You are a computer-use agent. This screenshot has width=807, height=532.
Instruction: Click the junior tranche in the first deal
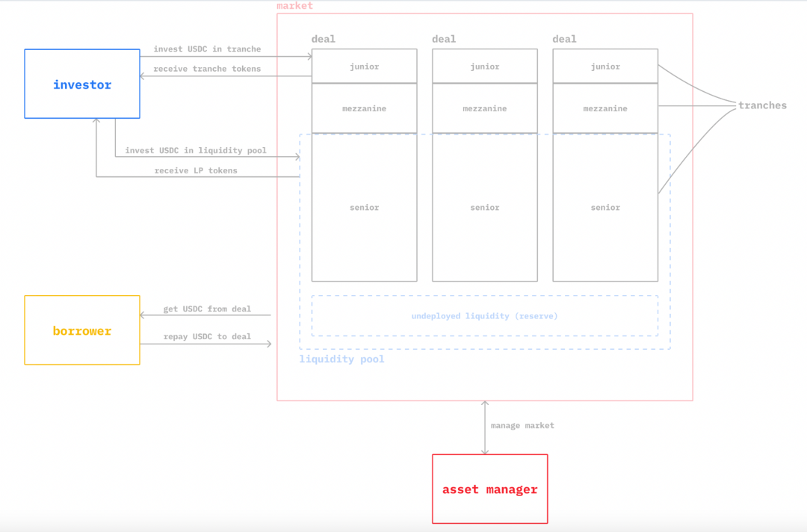364,66
